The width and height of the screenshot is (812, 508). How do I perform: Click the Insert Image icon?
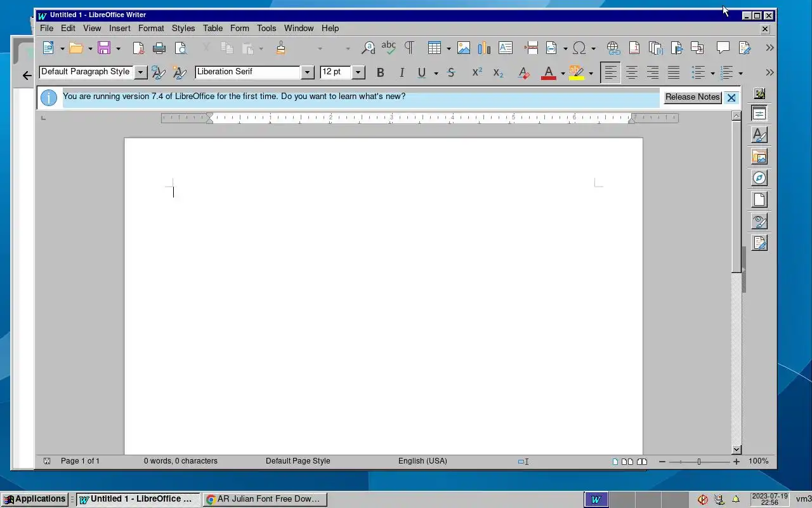[x=464, y=48]
